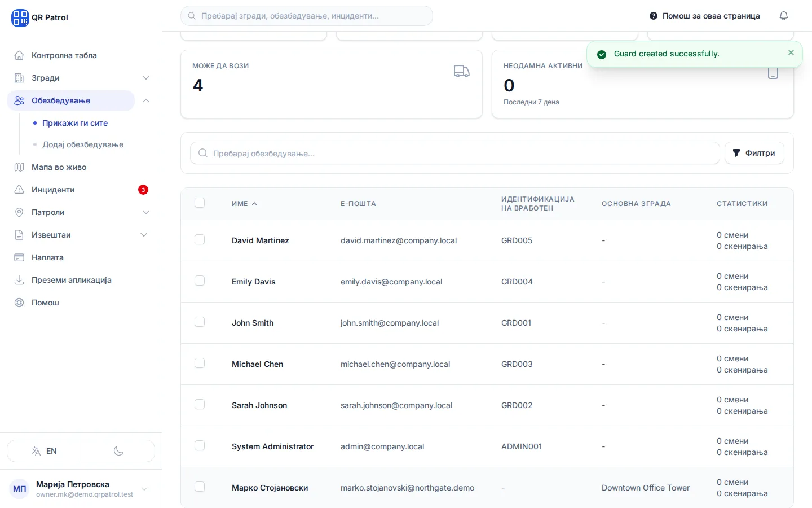
Task: Click the Мапа во живо map icon
Action: tap(19, 167)
